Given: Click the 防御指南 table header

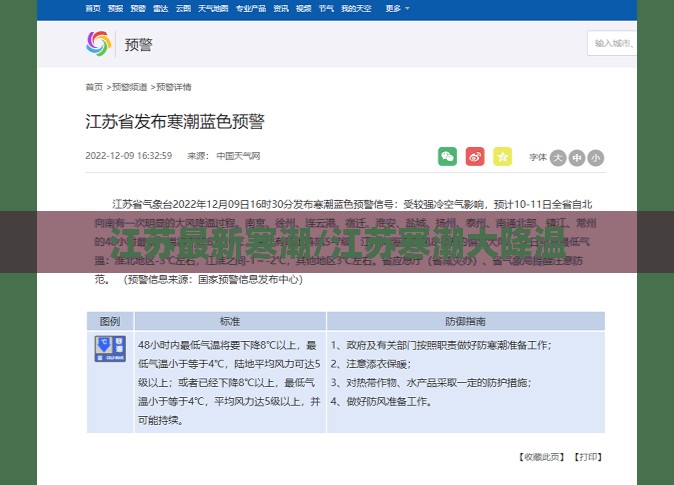Looking at the screenshot, I should click(466, 321).
